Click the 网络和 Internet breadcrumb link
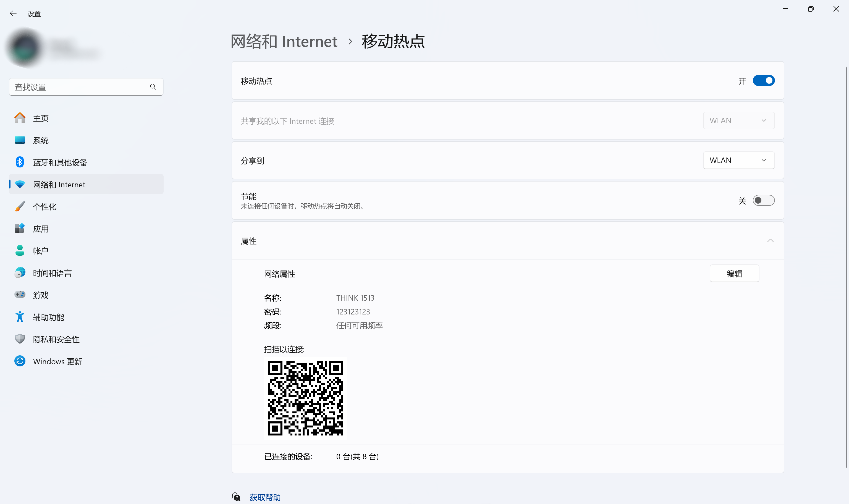Viewport: 849px width, 504px height. (x=284, y=41)
